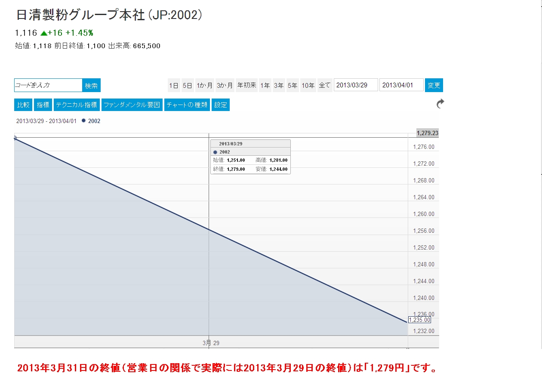Image resolution: width=542 pixels, height=392 pixels.
Task: Focus the stock code input field
Action: click(x=48, y=85)
